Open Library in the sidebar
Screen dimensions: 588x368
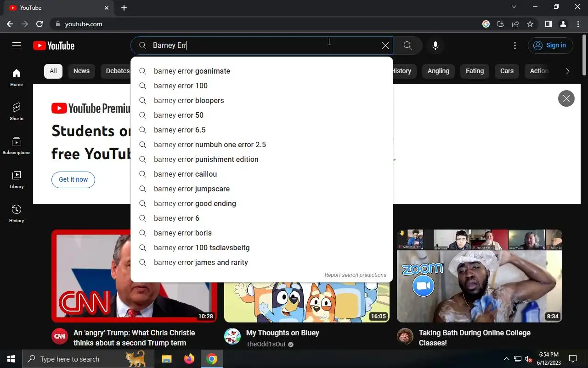(17, 180)
